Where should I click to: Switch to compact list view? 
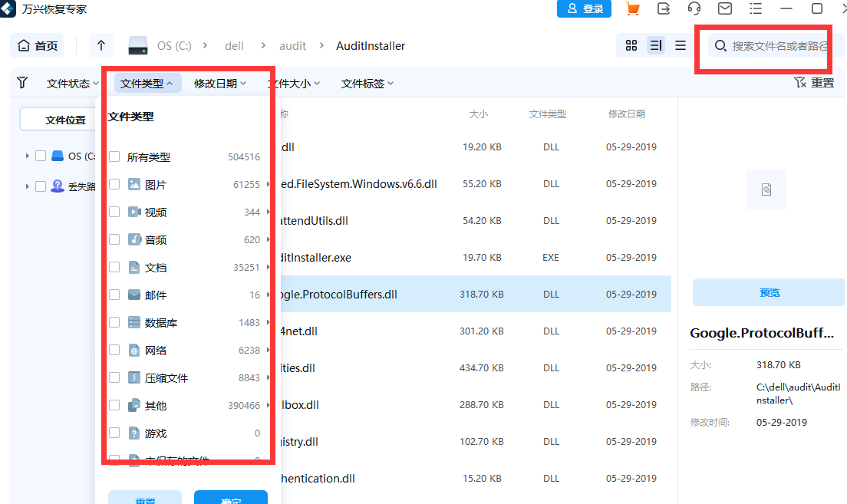[x=680, y=45]
